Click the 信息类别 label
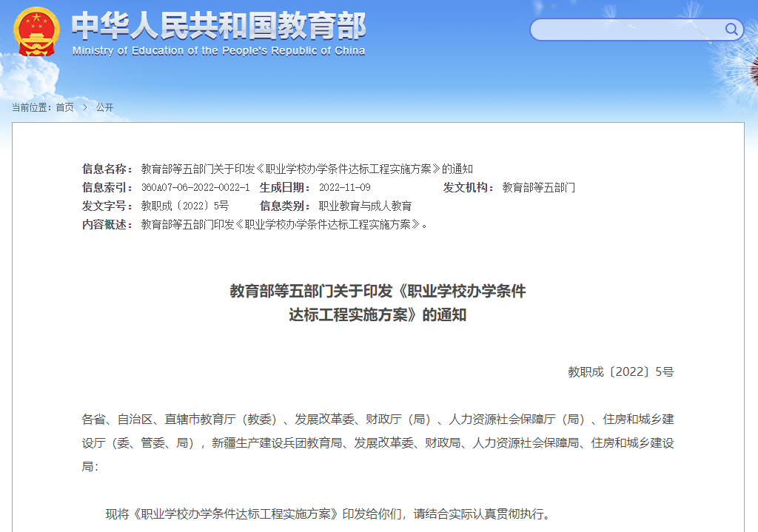Image resolution: width=758 pixels, height=532 pixels. coord(285,206)
